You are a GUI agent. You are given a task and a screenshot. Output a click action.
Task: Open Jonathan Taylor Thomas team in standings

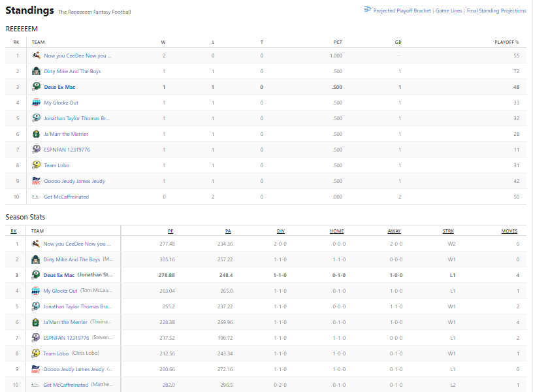click(76, 118)
